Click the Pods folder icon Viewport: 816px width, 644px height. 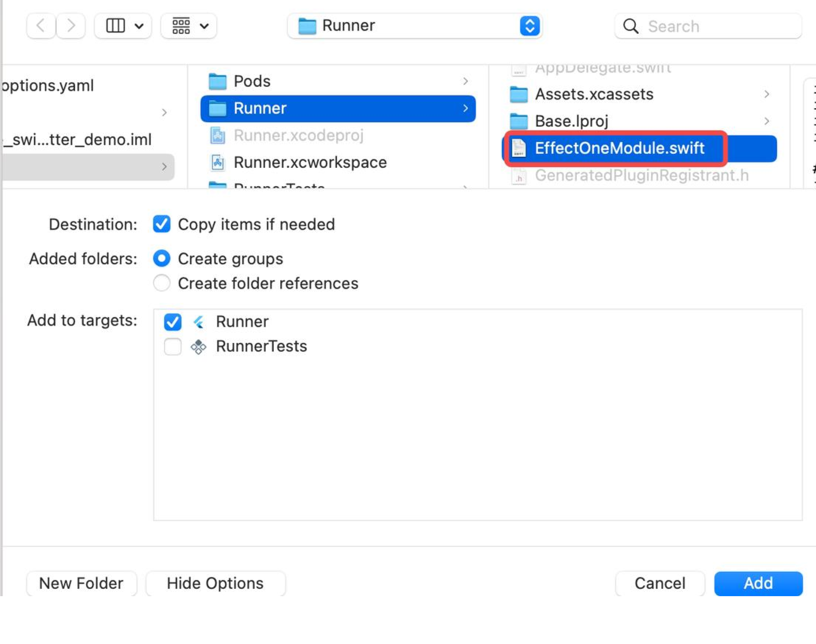217,82
